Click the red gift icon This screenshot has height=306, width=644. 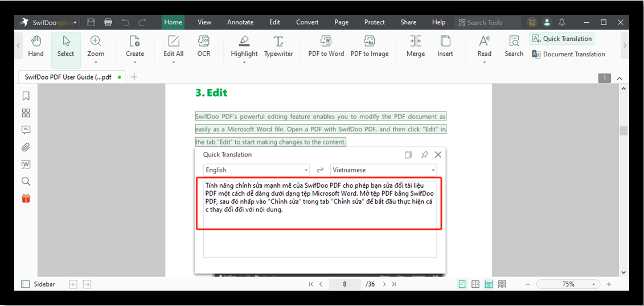coord(26,199)
